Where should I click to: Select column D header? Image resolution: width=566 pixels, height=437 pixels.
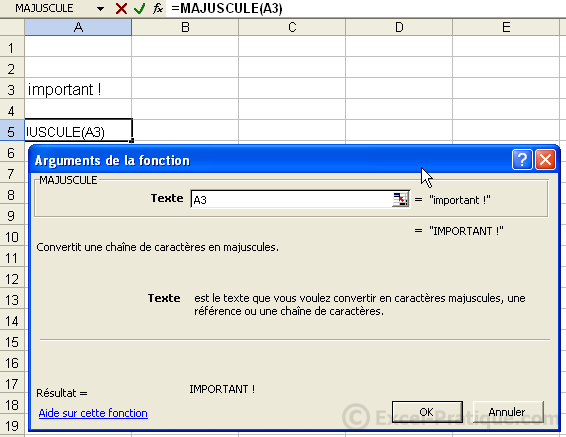(x=399, y=27)
